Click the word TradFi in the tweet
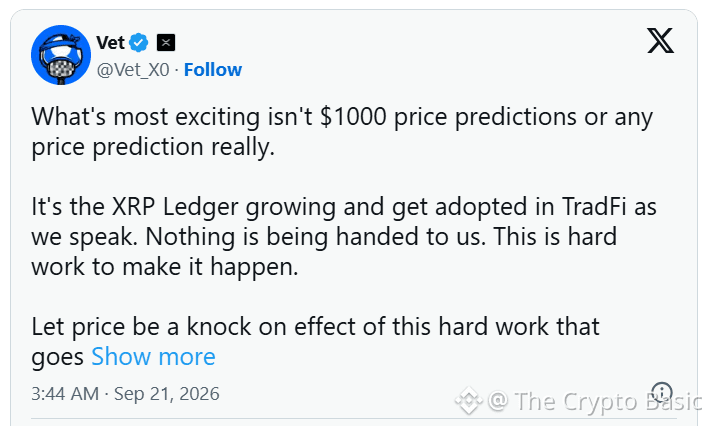This screenshot has width=710, height=426. pyautogui.click(x=594, y=206)
